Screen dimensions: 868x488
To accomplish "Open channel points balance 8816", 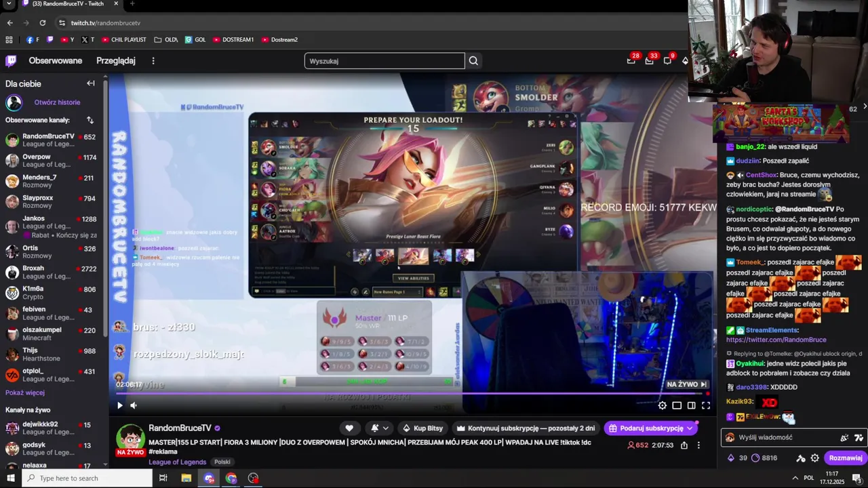I will click(x=764, y=458).
